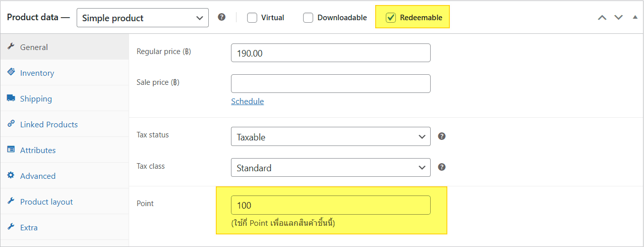644x247 pixels.
Task: Tick the Downloadable checkbox
Action: tap(308, 18)
